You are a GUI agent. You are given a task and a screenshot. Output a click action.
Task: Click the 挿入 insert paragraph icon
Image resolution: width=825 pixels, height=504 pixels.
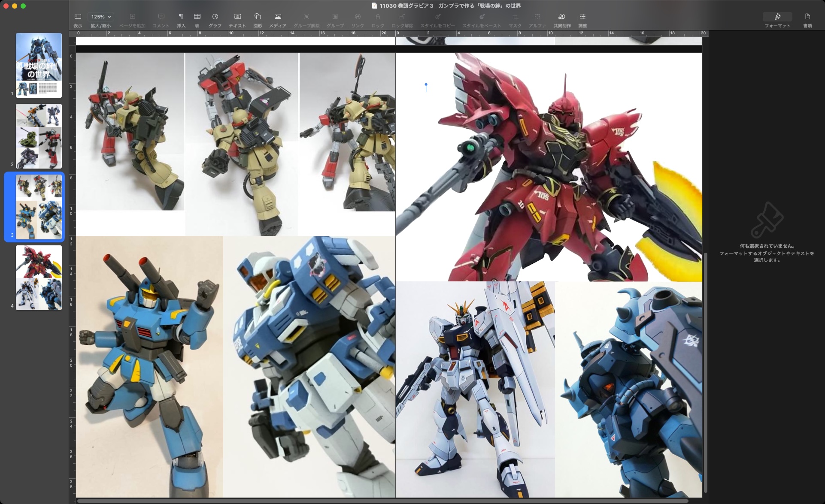[181, 17]
